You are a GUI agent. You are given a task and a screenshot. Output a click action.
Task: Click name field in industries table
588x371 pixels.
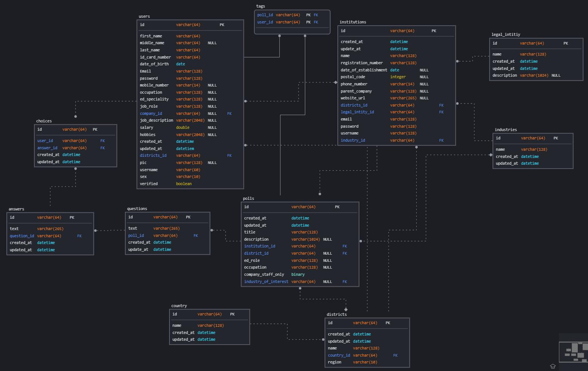tap(533, 150)
